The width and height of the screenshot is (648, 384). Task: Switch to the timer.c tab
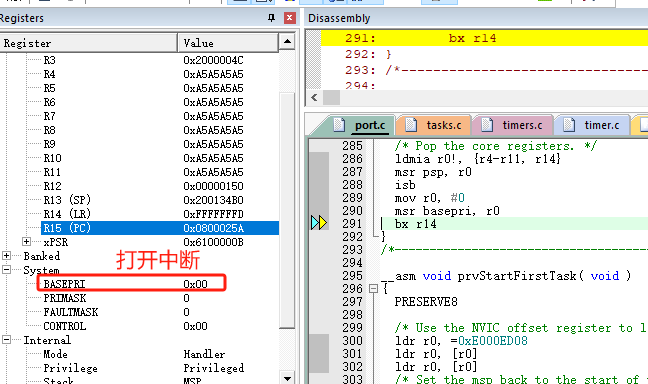(x=591, y=125)
